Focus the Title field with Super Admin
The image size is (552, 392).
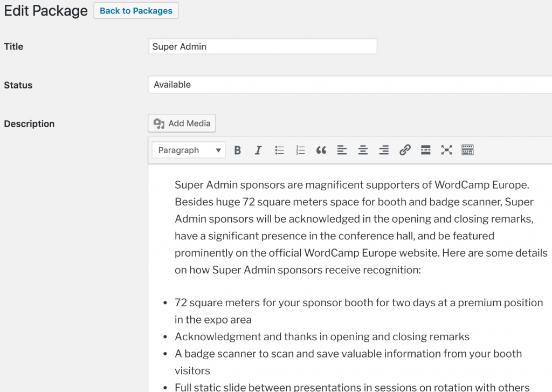click(x=263, y=46)
